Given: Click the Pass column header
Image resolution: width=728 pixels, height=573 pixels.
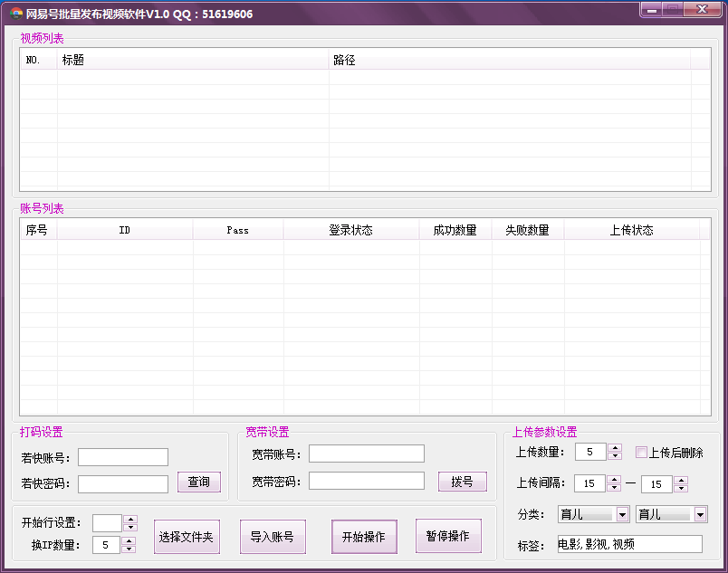Looking at the screenshot, I should point(238,230).
